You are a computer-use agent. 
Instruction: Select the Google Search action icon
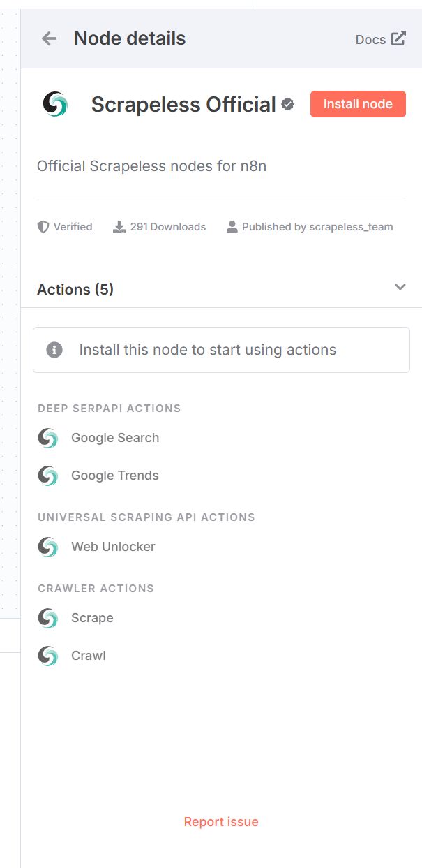point(49,438)
